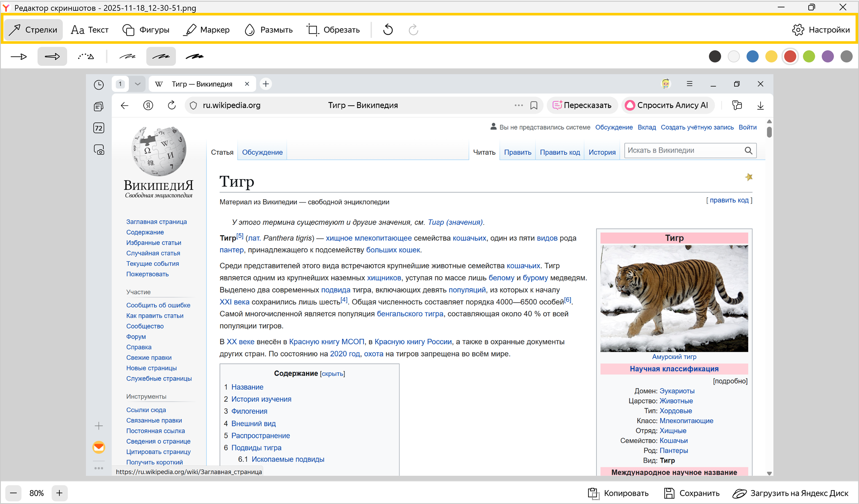The width and height of the screenshot is (859, 504).
Task: Click the zoom out minus button
Action: pyautogui.click(x=13, y=493)
